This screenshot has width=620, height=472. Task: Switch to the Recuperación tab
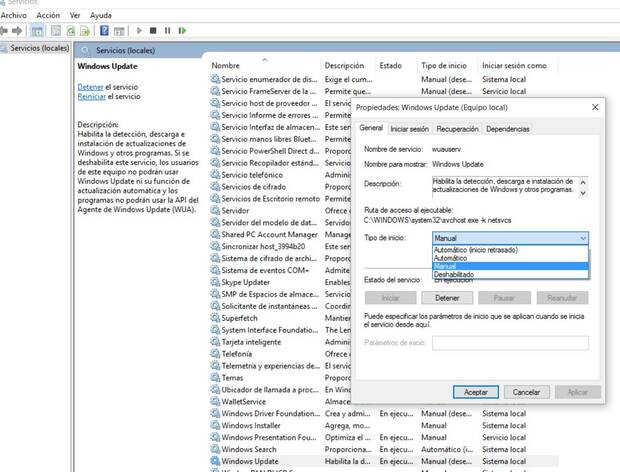point(457,129)
